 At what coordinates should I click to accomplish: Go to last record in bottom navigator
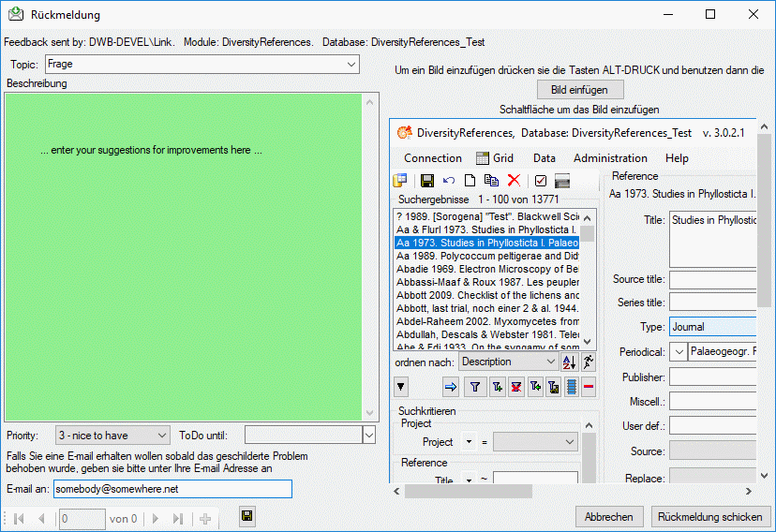click(178, 519)
